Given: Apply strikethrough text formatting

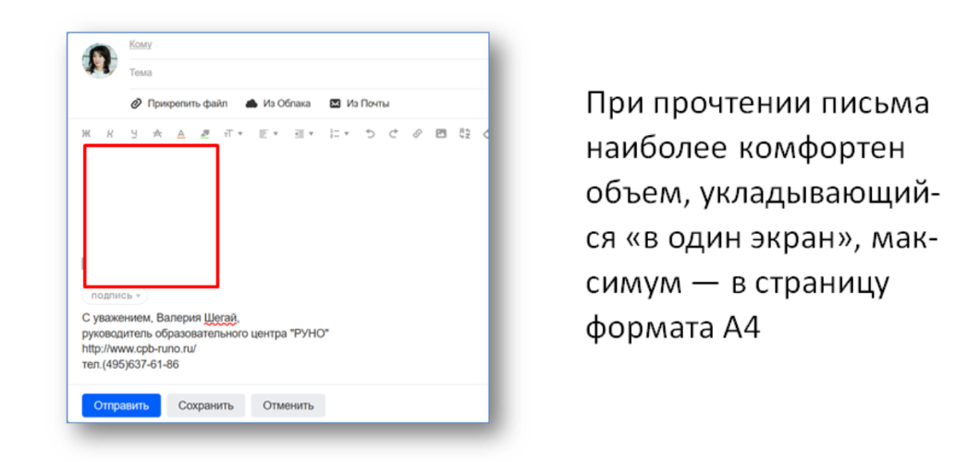Looking at the screenshot, I should pos(157,133).
